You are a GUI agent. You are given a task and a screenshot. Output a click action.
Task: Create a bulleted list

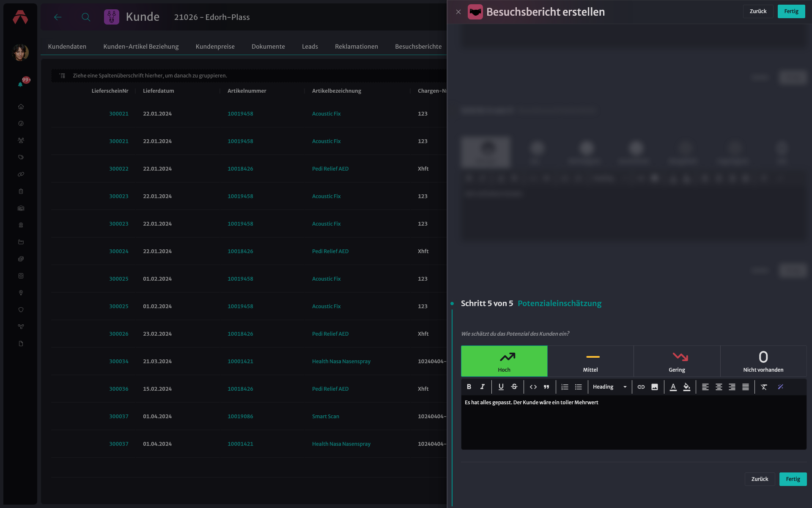tap(578, 387)
